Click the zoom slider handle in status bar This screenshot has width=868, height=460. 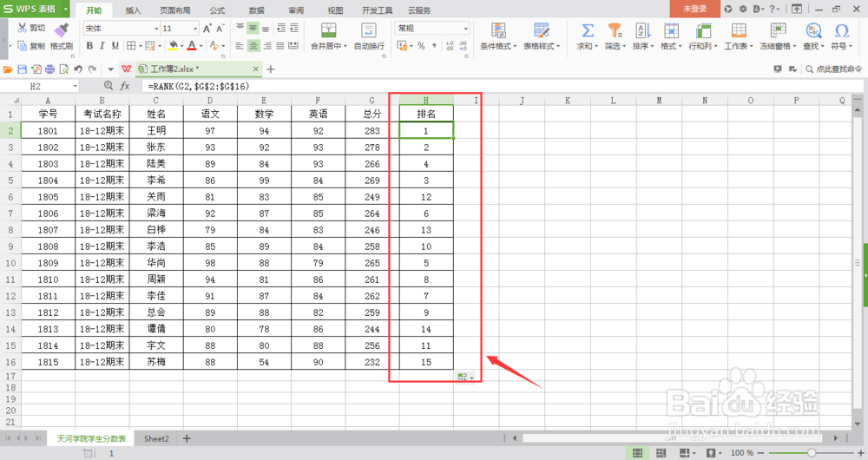click(811, 453)
